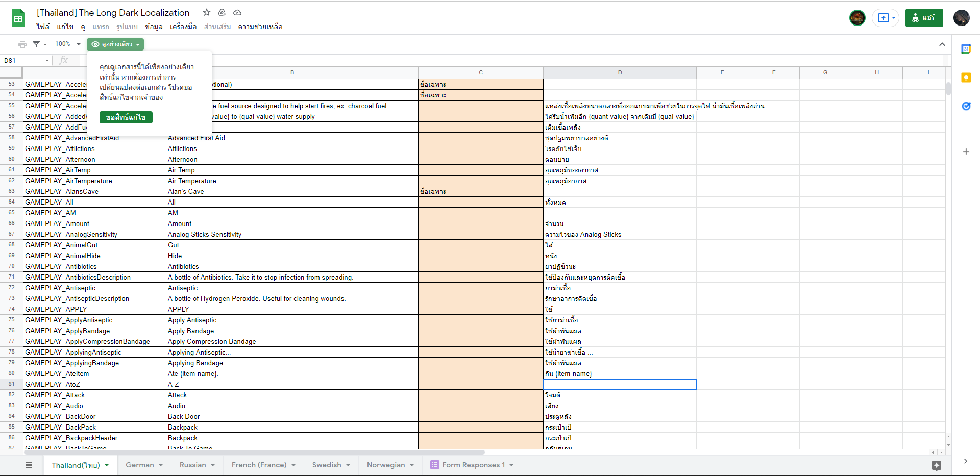This screenshot has height=476, width=980.
Task: Select the cell Ate {item-name}.
Action: [292, 373]
